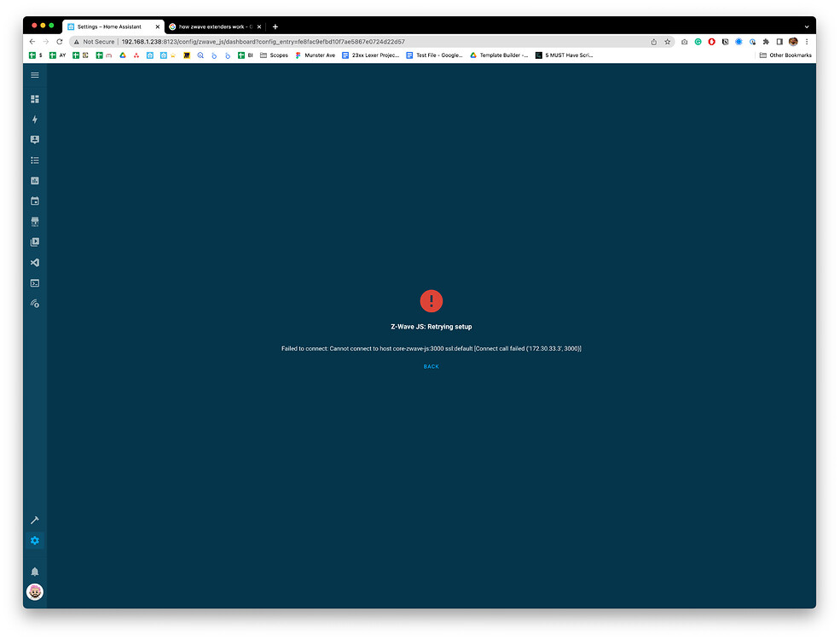View Home Assistant notifications bell
840x640 pixels.
tap(34, 571)
